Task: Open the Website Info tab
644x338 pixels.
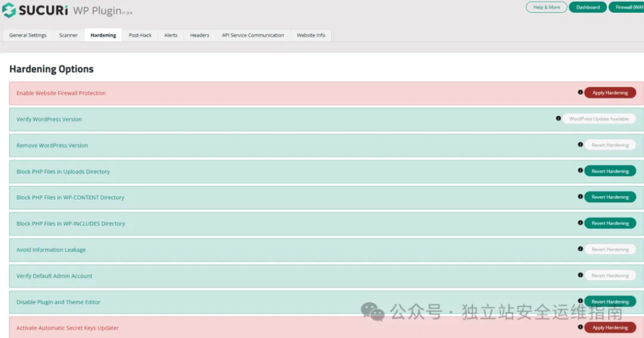Action: tap(311, 35)
